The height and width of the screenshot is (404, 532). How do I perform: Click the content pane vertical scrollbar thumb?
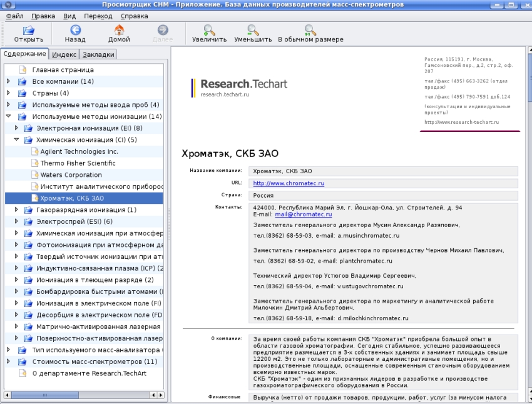(529, 78)
